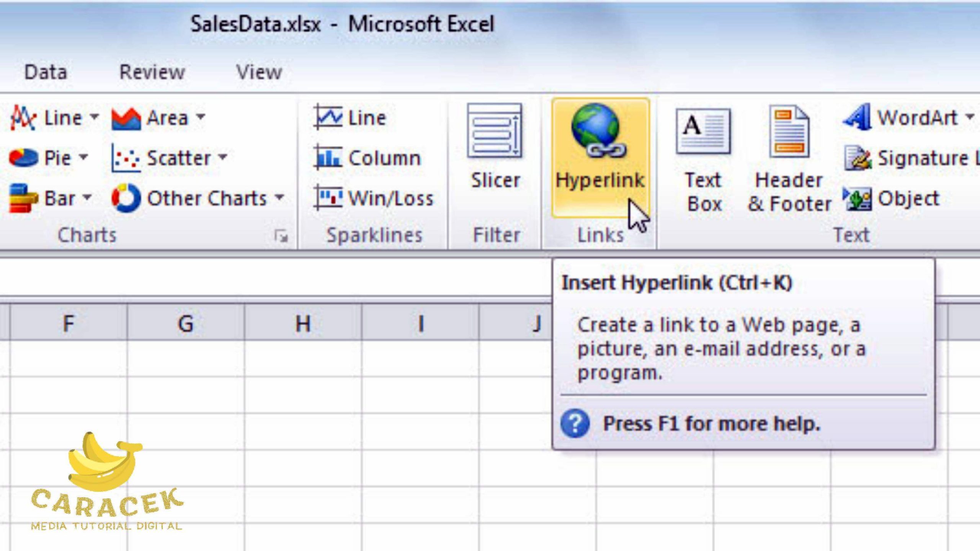Click the Other Charts donut icon
The width and height of the screenshot is (980, 551).
point(126,198)
